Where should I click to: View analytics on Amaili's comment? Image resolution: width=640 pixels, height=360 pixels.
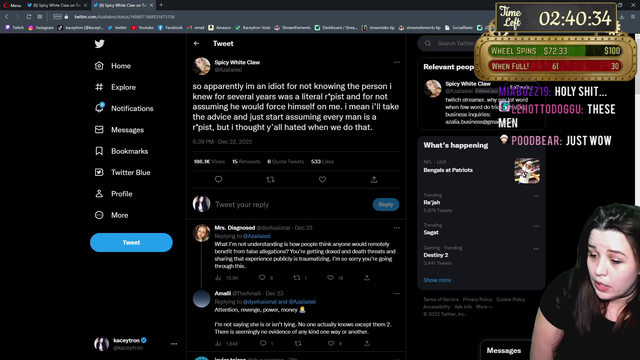(218, 343)
